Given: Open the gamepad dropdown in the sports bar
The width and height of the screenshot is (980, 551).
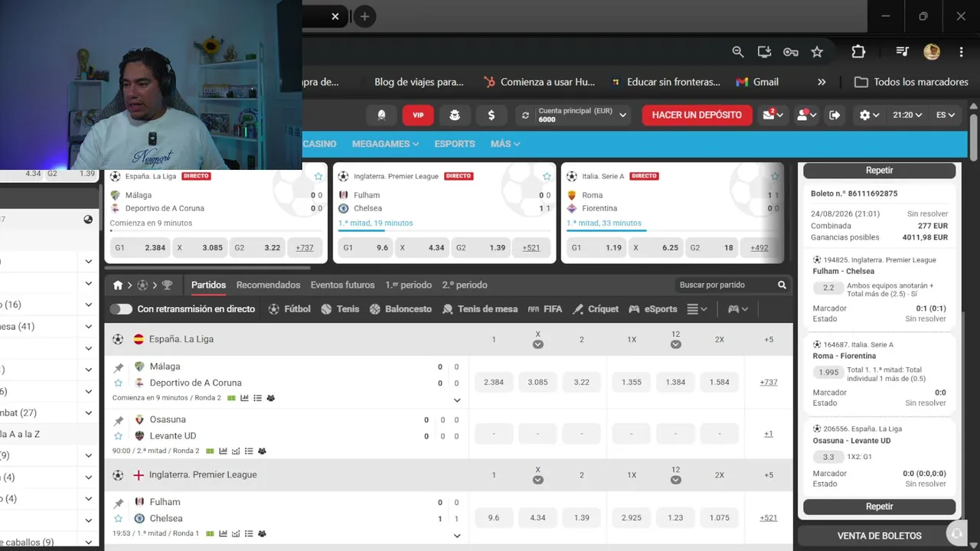Looking at the screenshot, I should point(738,309).
